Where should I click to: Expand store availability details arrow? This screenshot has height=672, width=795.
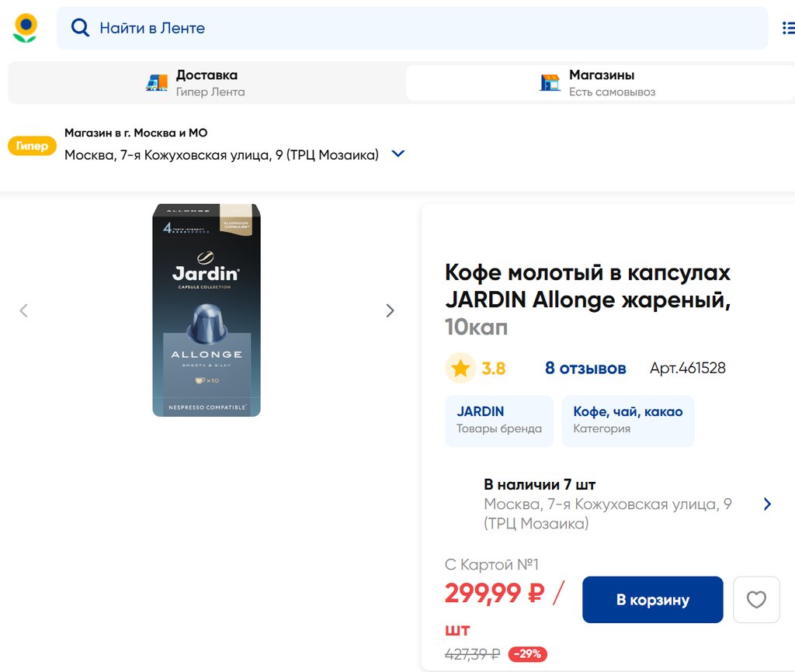(x=767, y=504)
